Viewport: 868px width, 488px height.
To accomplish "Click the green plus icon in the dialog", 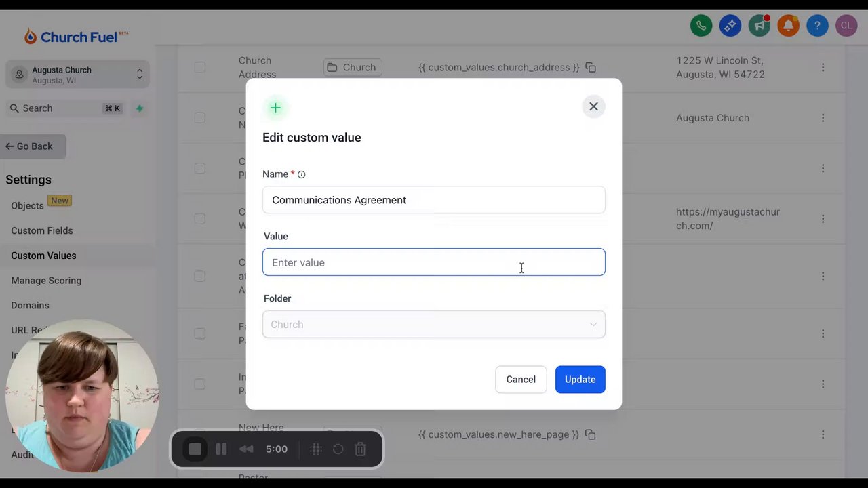I will tap(275, 108).
